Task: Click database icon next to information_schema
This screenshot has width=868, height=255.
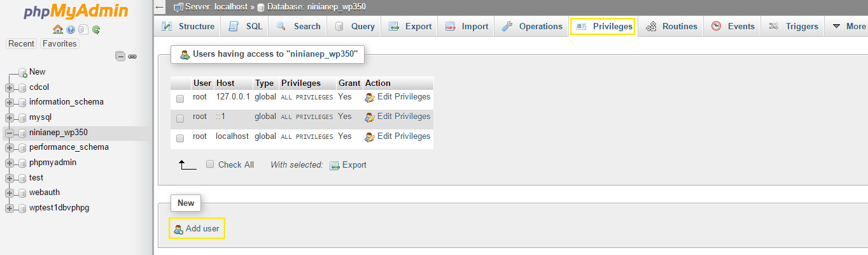Action: click(x=22, y=102)
